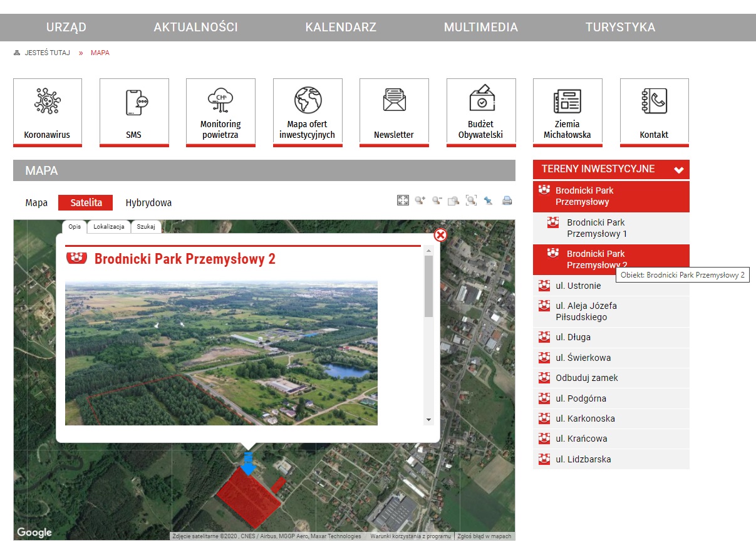Select ul. Świerkowa in the list
Image resolution: width=756 pixels, height=557 pixels.
pyautogui.click(x=611, y=358)
